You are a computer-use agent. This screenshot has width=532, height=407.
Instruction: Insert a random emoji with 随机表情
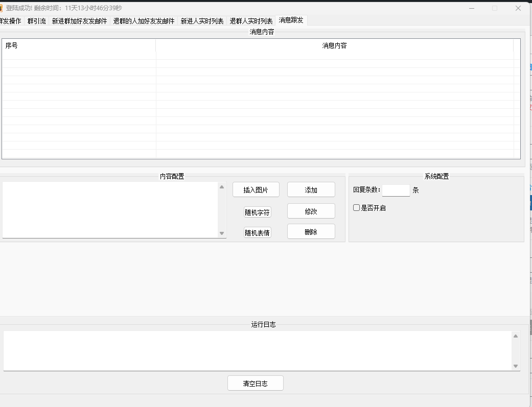coord(257,233)
